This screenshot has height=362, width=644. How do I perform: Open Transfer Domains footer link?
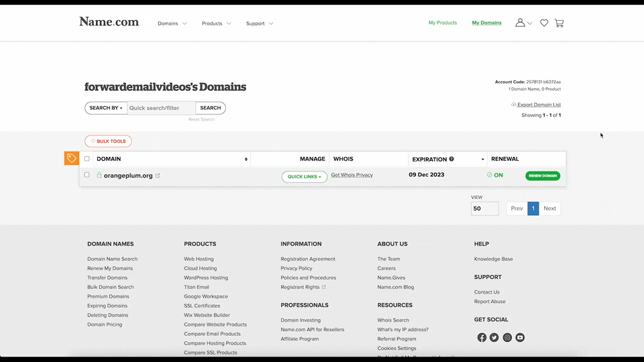[107, 278]
